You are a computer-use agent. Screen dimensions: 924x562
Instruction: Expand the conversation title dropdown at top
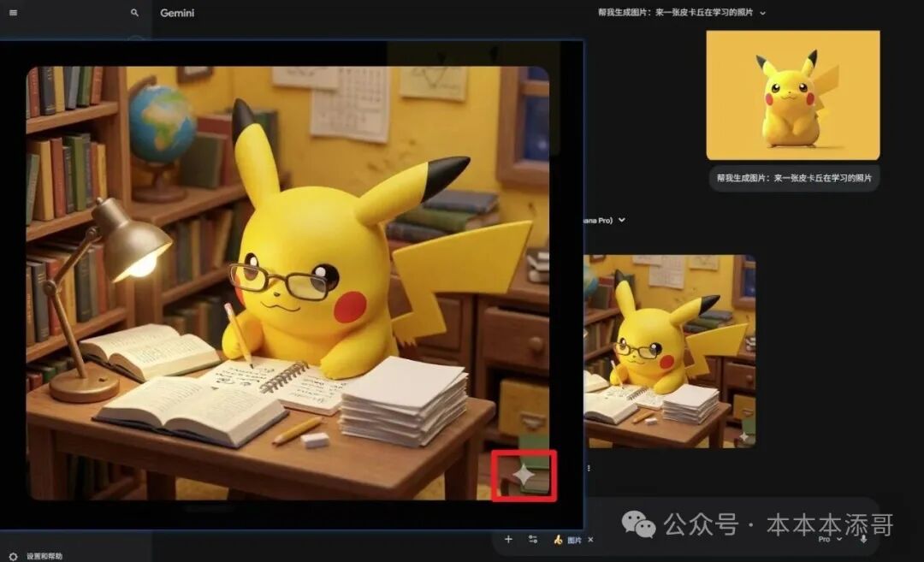tap(762, 13)
